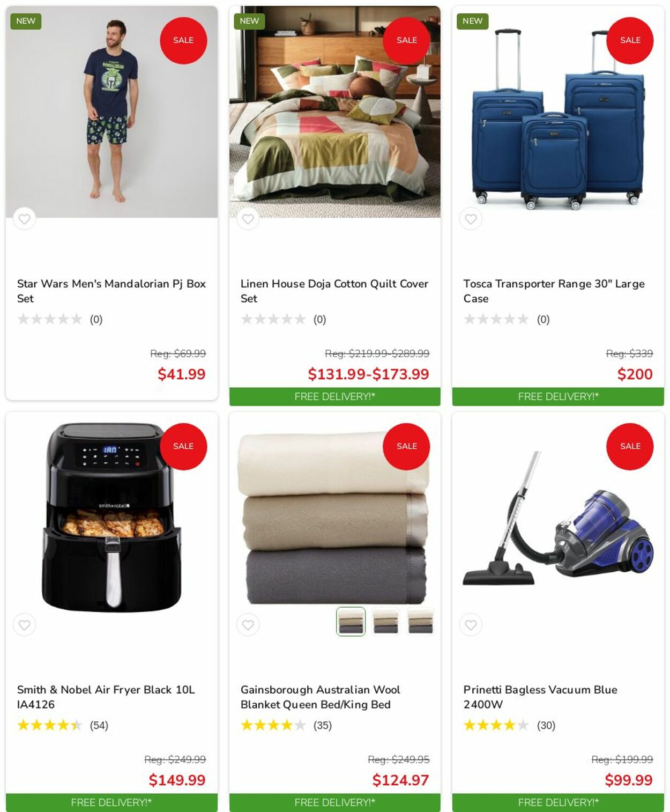Select first blanket color swatch thumbnail
Screen dimensions: 670x812
tap(351, 622)
